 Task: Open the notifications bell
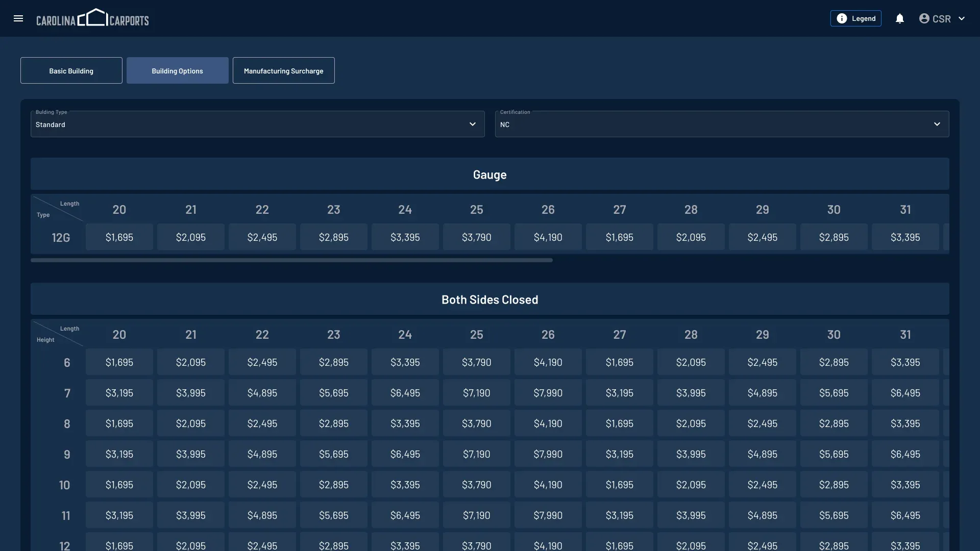point(900,18)
